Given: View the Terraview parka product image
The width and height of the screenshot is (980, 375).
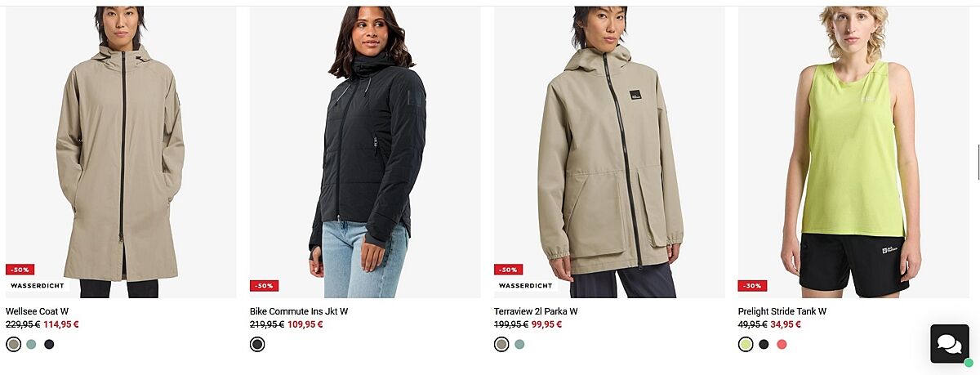Looking at the screenshot, I should point(609,152).
